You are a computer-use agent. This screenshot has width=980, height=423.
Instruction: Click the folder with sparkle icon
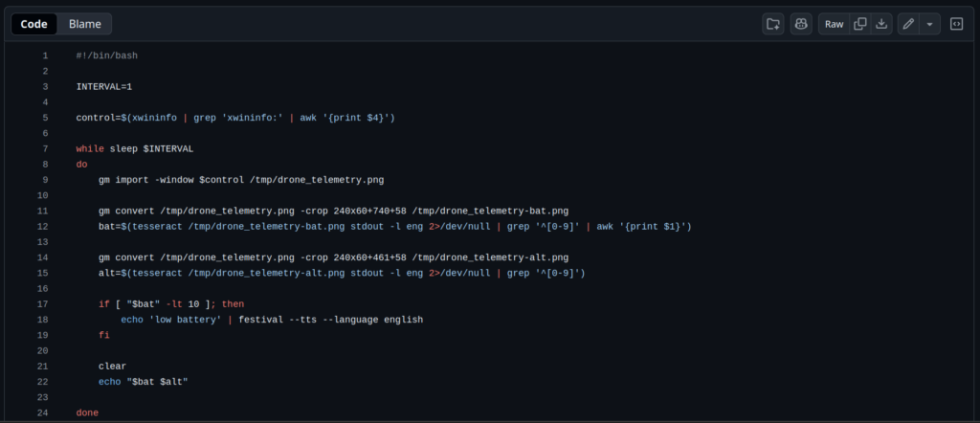772,24
